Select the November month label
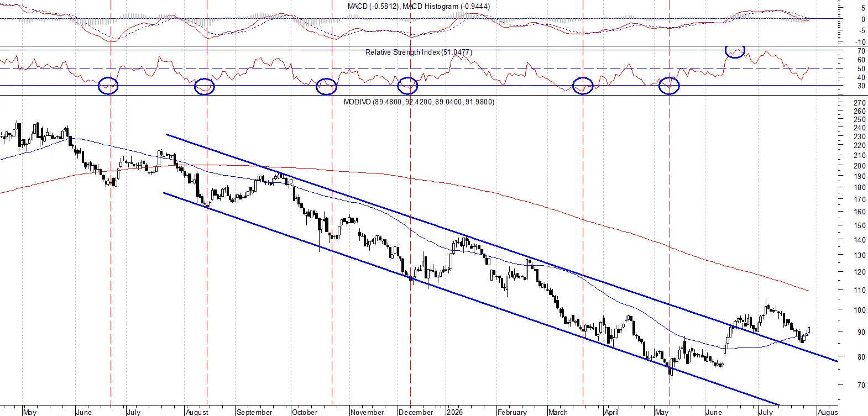Screen dimensions: 868x416 (367, 412)
